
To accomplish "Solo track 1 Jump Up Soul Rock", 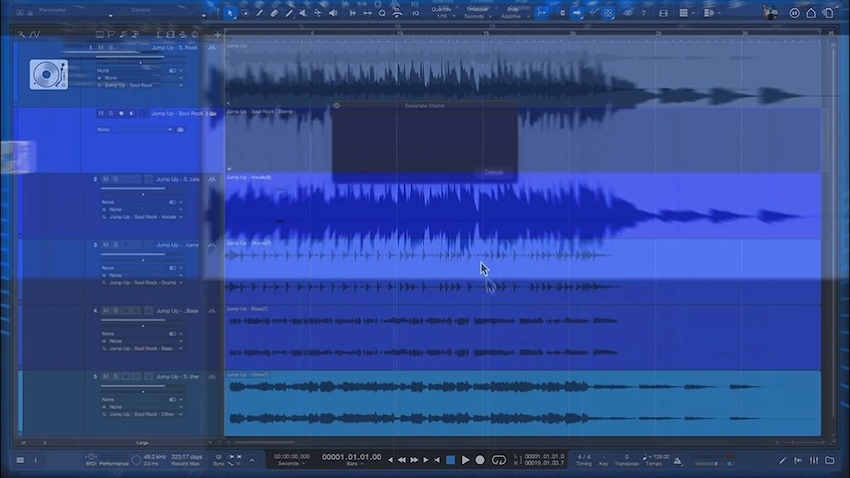I will [115, 48].
